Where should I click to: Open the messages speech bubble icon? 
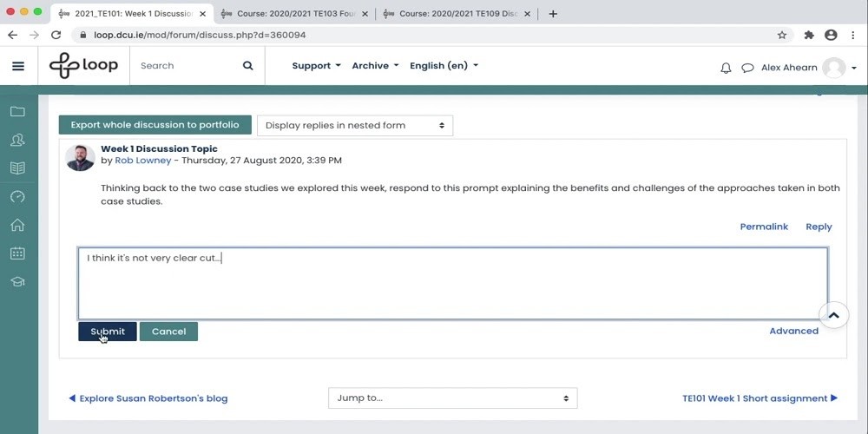point(746,68)
